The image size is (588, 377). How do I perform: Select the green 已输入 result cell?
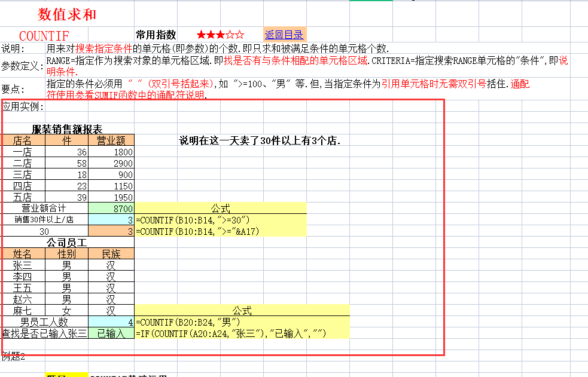click(x=111, y=333)
